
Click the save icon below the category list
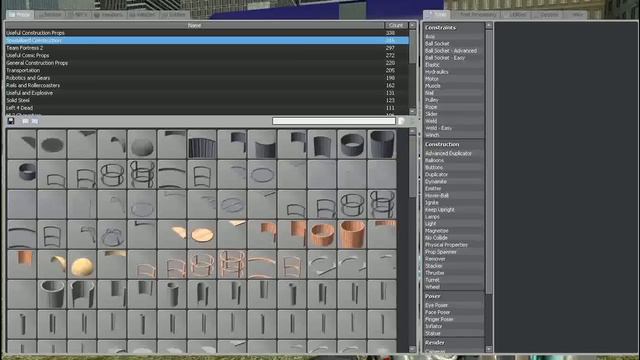[x=11, y=121]
